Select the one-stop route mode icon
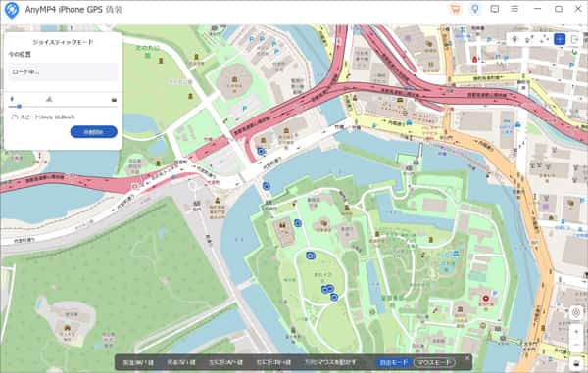Screen dimensions: 588x373 point(529,39)
